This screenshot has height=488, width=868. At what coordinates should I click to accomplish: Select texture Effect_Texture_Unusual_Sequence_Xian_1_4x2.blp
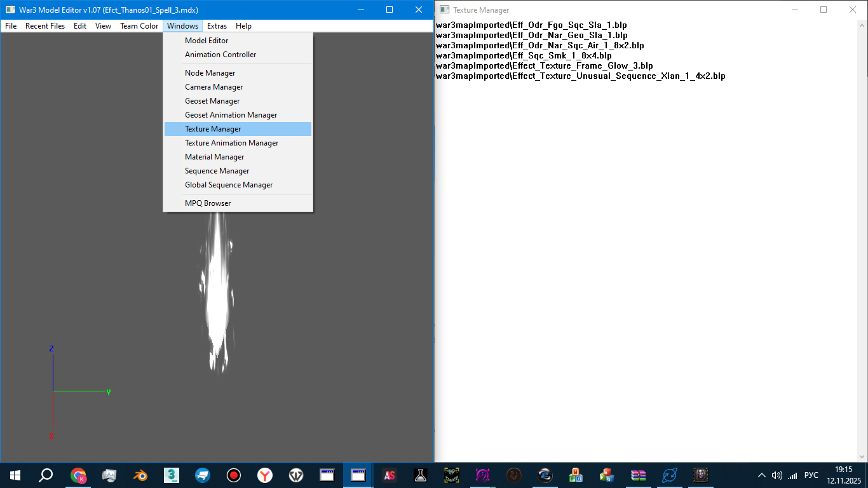580,76
